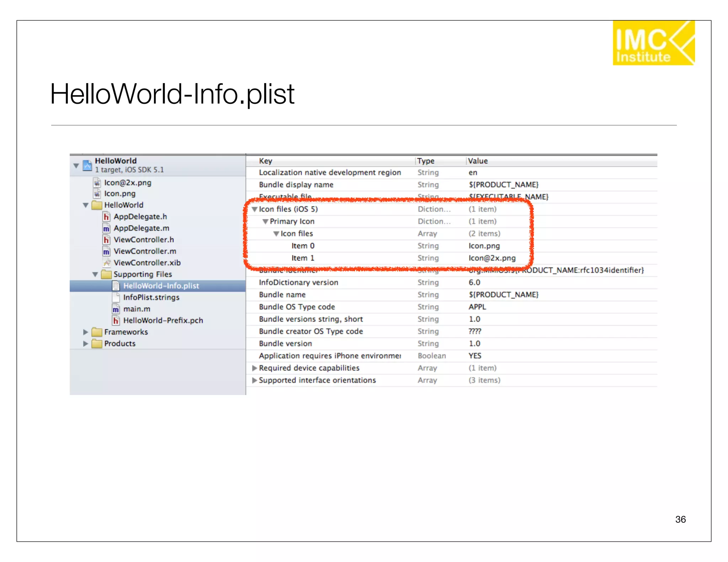Open AppDelegate.m from the navigator
This screenshot has width=728, height=562.
pyautogui.click(x=141, y=228)
